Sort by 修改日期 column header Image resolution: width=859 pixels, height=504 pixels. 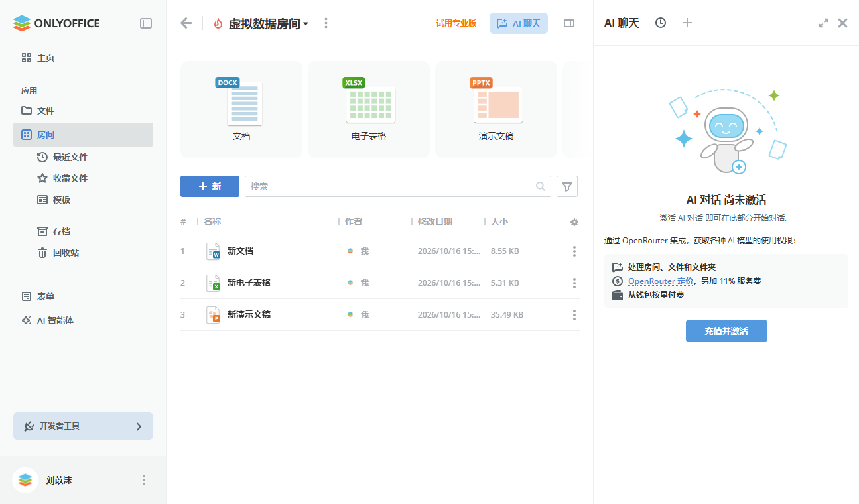point(435,221)
